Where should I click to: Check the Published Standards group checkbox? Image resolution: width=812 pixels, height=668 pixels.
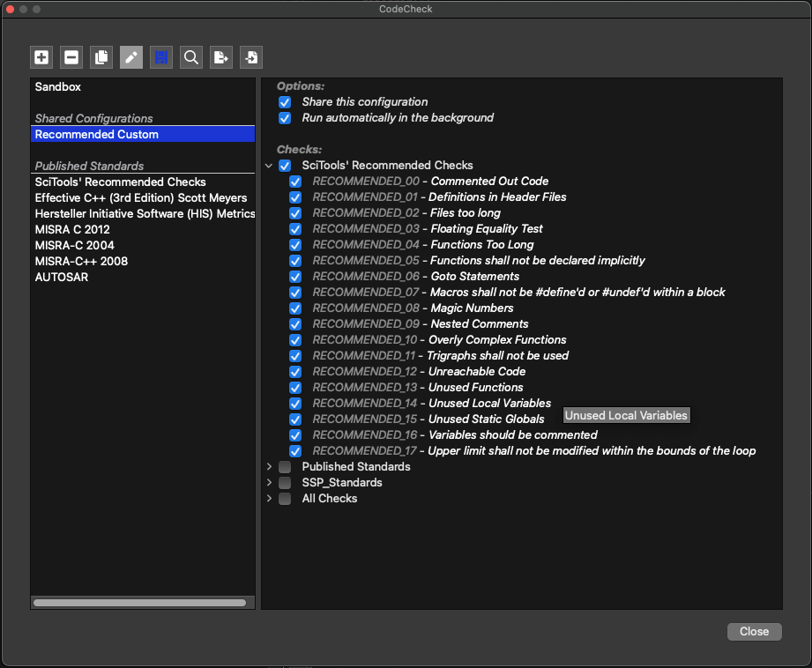tap(285, 467)
